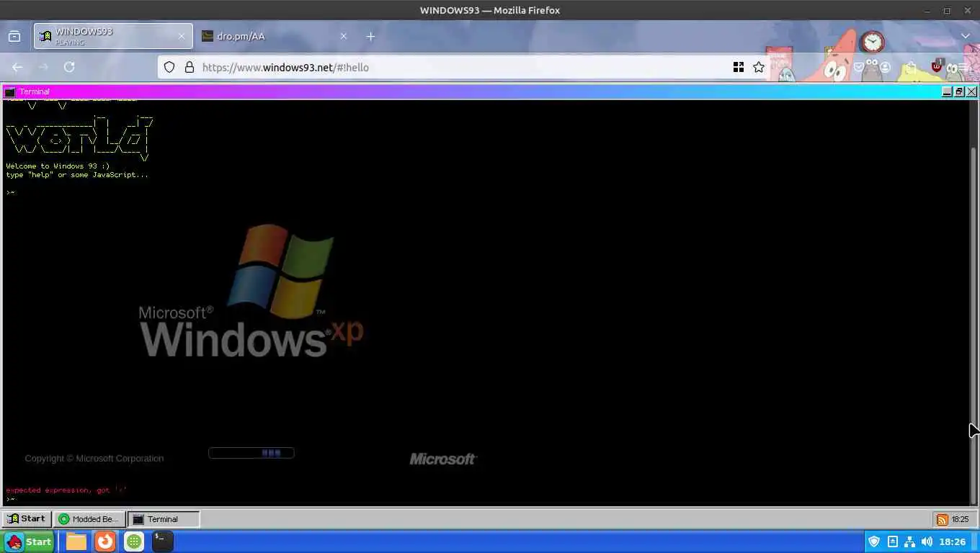The image size is (980, 553).
Task: Click the 'Welcome to Windows 93 :)' text
Action: pos(58,166)
